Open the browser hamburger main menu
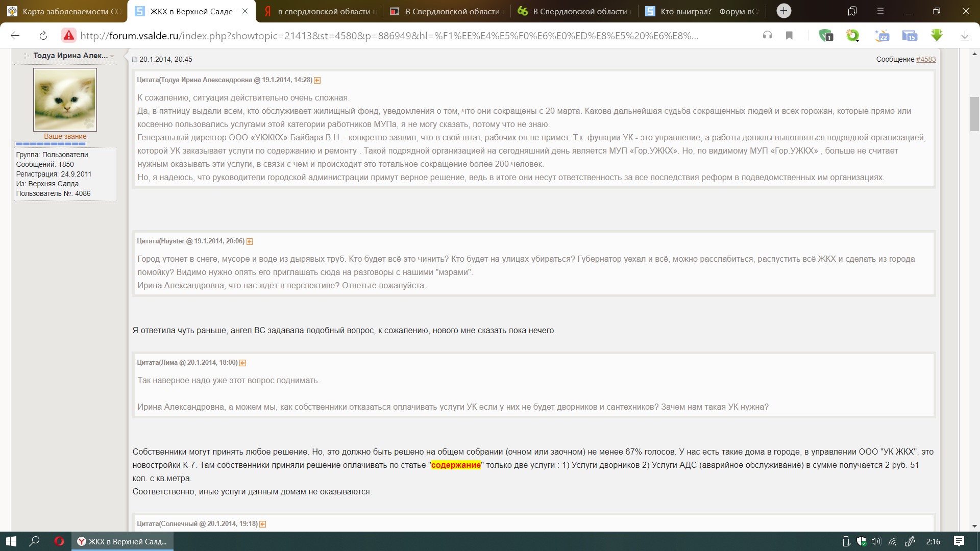The image size is (980, 551). pos(880,11)
